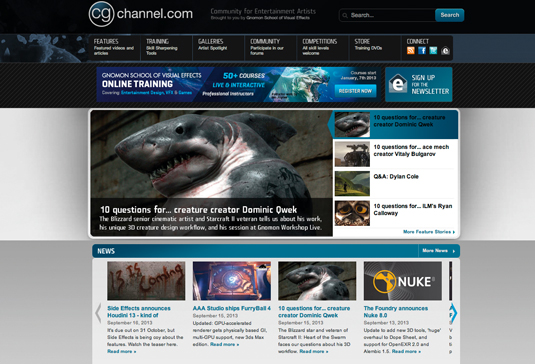Open '10 questions for... ace mech creator Vitaly Bulgarov'
Screen dimensions: 535x364
click(411, 150)
